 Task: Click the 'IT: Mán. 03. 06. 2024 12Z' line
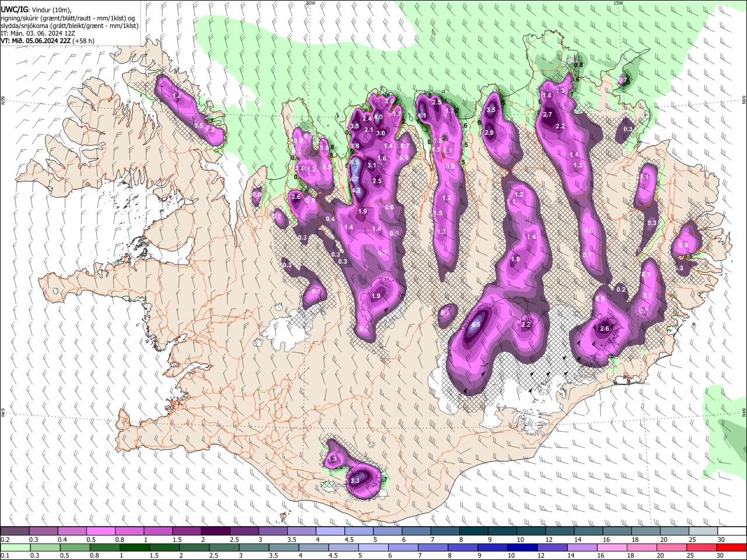tap(39, 33)
